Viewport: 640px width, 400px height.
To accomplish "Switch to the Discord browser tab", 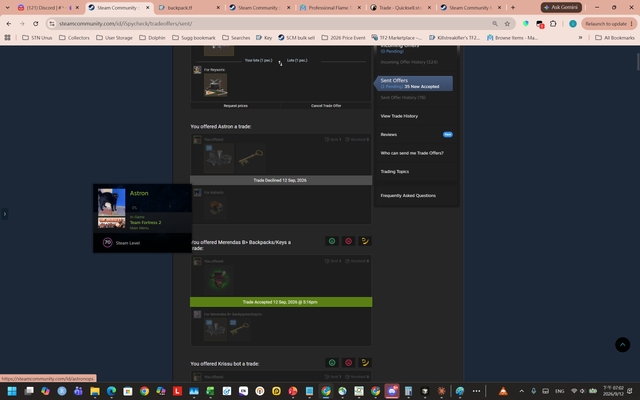I will coord(49,8).
